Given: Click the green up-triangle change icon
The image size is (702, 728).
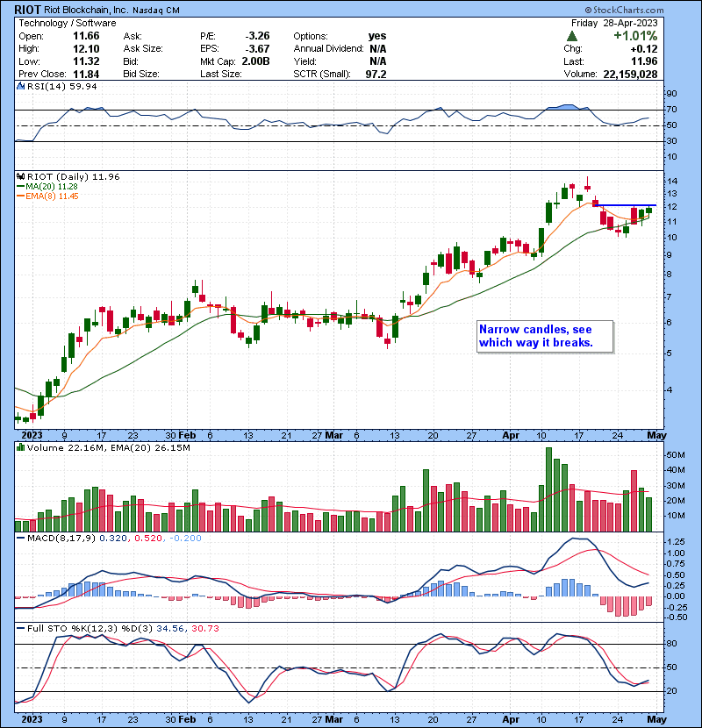Looking at the screenshot, I should click(x=572, y=36).
